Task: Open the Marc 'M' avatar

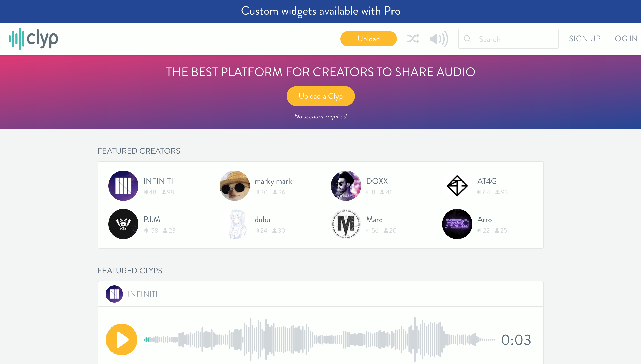Action: 346,224
